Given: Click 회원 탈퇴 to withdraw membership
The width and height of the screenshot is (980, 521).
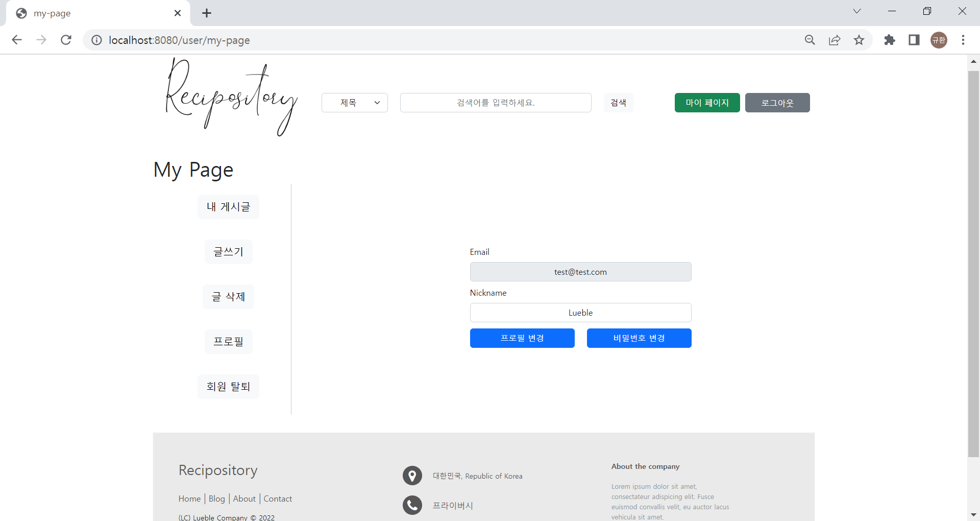Looking at the screenshot, I should click(228, 386).
